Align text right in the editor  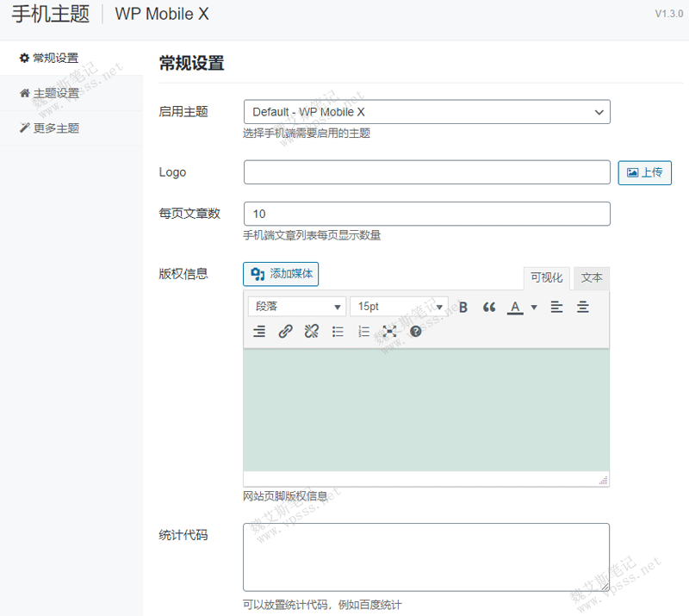click(259, 331)
